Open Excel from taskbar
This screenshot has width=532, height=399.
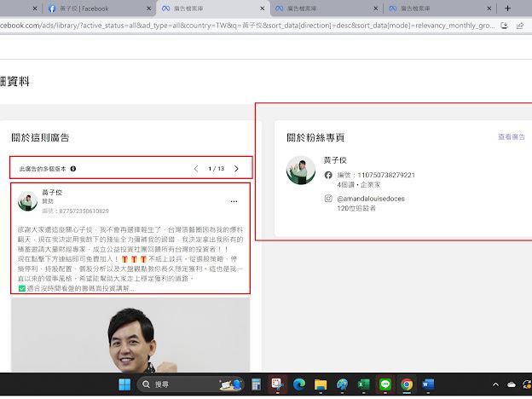(x=363, y=385)
